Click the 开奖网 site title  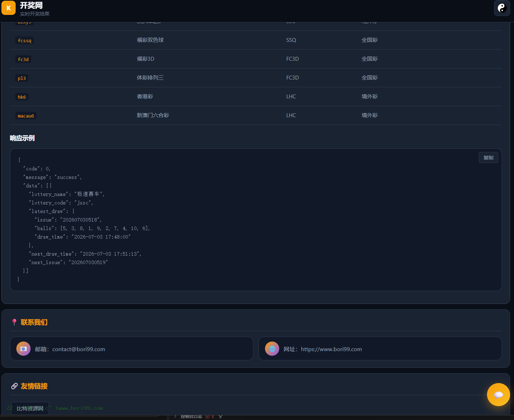(31, 5)
